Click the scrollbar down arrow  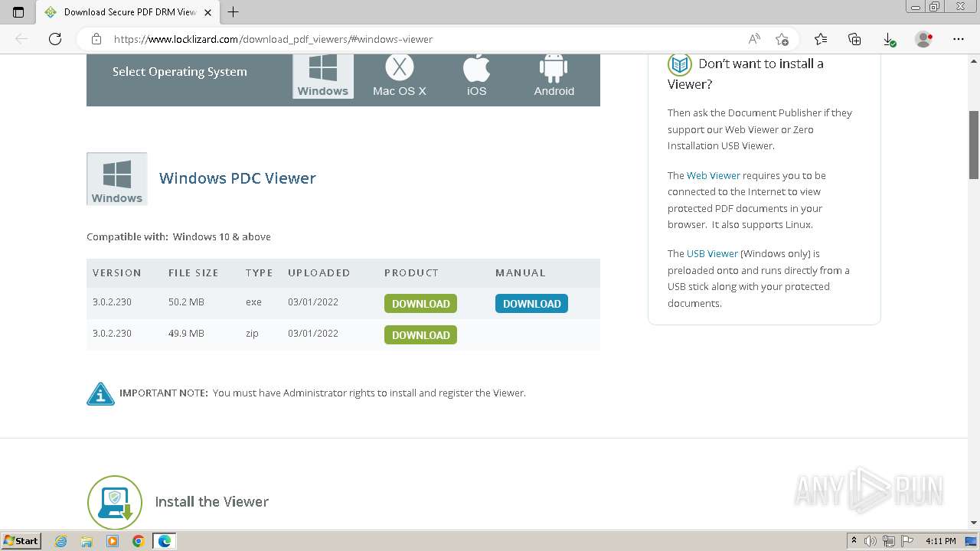tap(974, 523)
